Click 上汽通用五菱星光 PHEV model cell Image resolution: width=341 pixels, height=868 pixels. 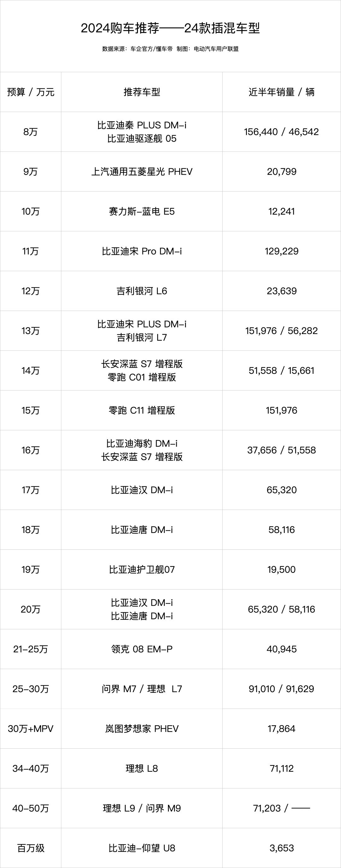pos(142,171)
